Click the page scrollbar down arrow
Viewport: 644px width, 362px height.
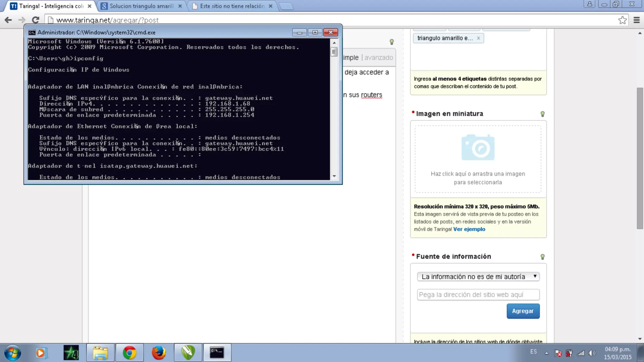(x=640, y=339)
